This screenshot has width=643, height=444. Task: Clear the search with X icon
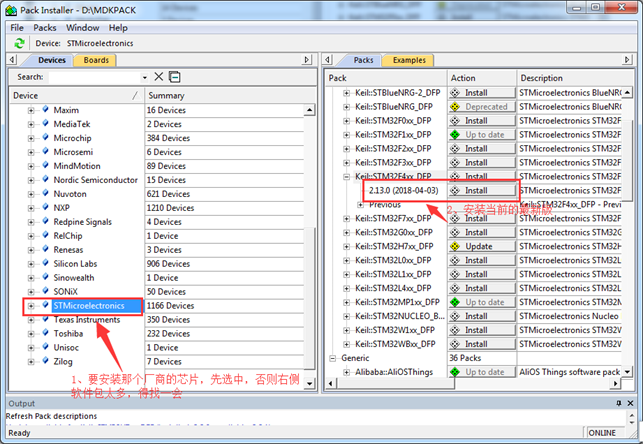click(x=159, y=77)
